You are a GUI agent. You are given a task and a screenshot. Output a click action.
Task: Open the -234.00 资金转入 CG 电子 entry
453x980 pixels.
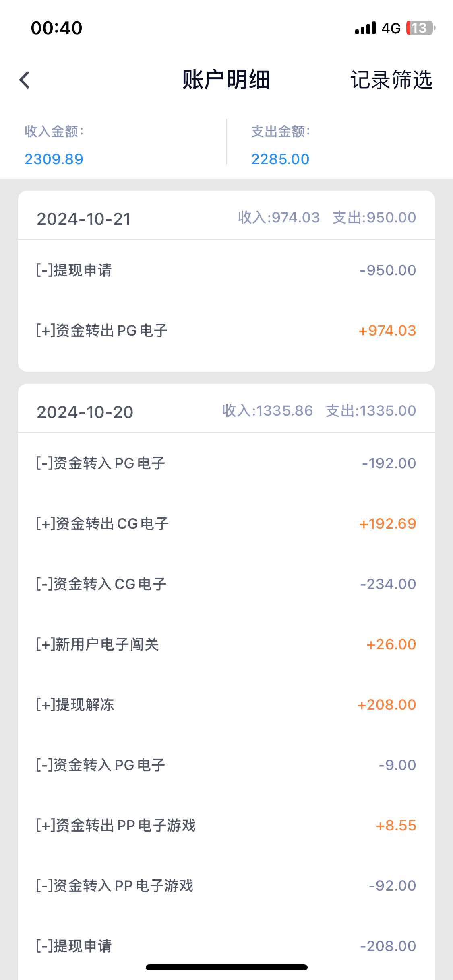pyautogui.click(x=226, y=584)
